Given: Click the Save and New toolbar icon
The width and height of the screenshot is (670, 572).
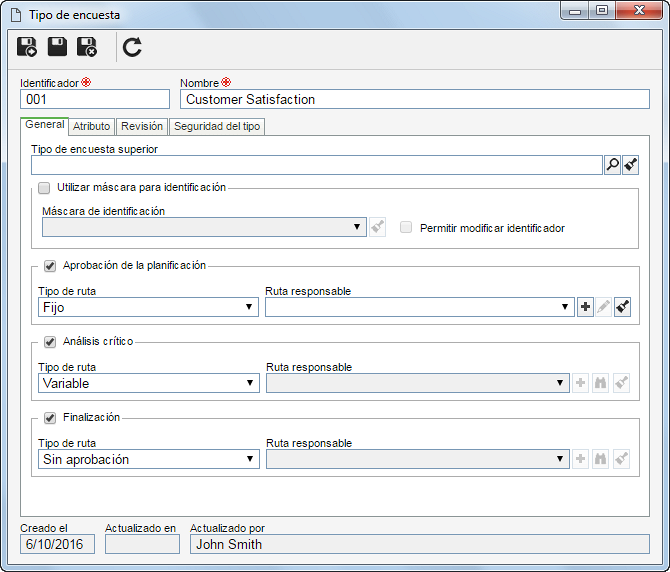Looking at the screenshot, I should [27, 47].
